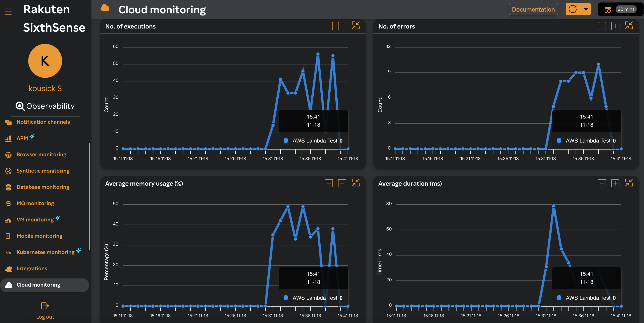The image size is (644, 323).
Task: Click the K user avatar
Action: 45,61
